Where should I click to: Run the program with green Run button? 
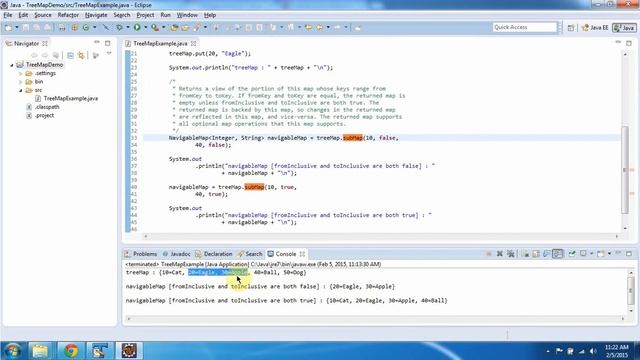137,27
